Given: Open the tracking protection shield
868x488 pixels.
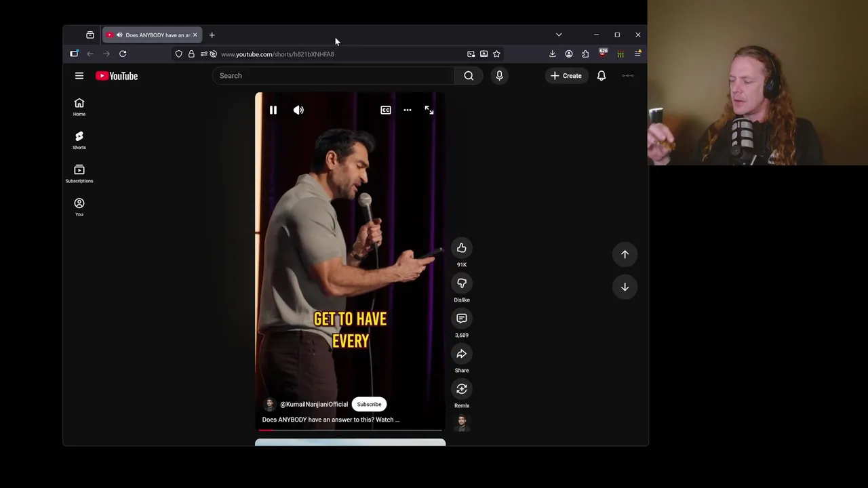Looking at the screenshot, I should [179, 54].
